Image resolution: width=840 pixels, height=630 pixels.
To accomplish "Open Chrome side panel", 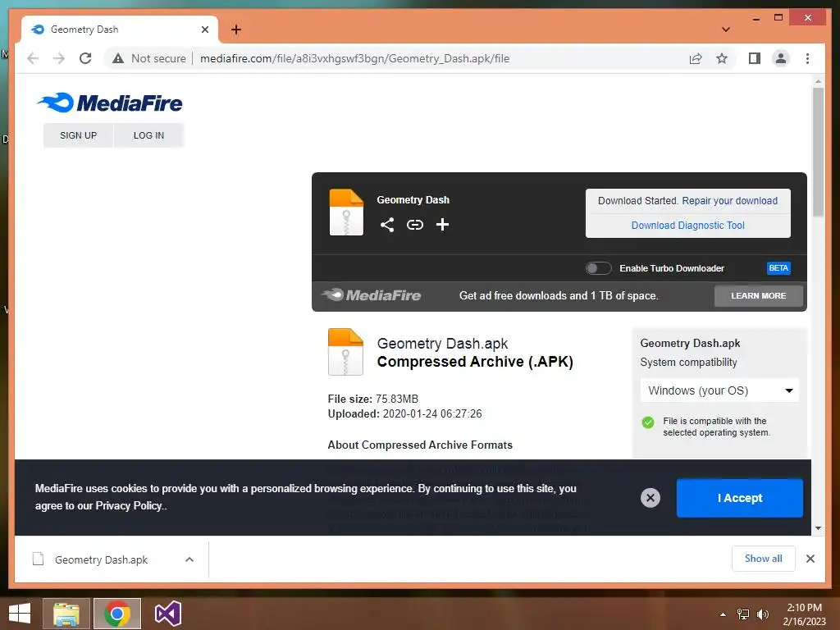I will point(755,58).
